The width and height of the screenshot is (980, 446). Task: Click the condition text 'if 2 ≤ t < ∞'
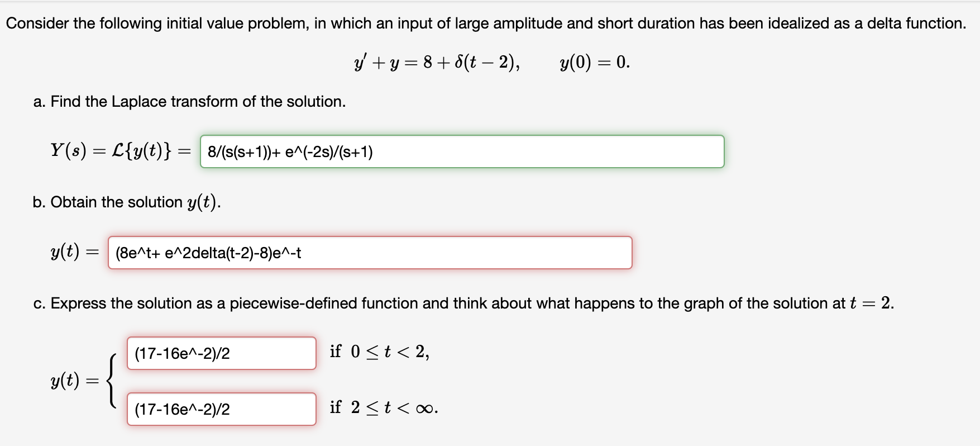[x=383, y=408]
